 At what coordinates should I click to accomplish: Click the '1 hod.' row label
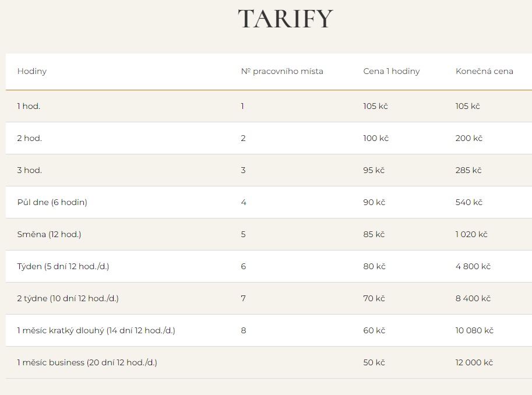pos(29,106)
